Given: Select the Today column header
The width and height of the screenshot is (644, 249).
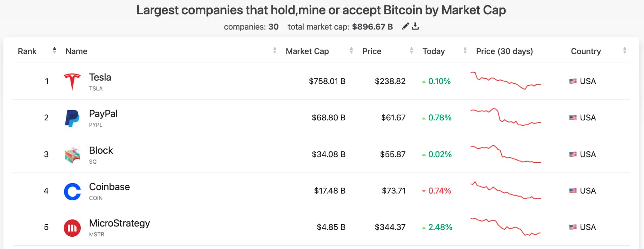Looking at the screenshot, I should coord(433,51).
